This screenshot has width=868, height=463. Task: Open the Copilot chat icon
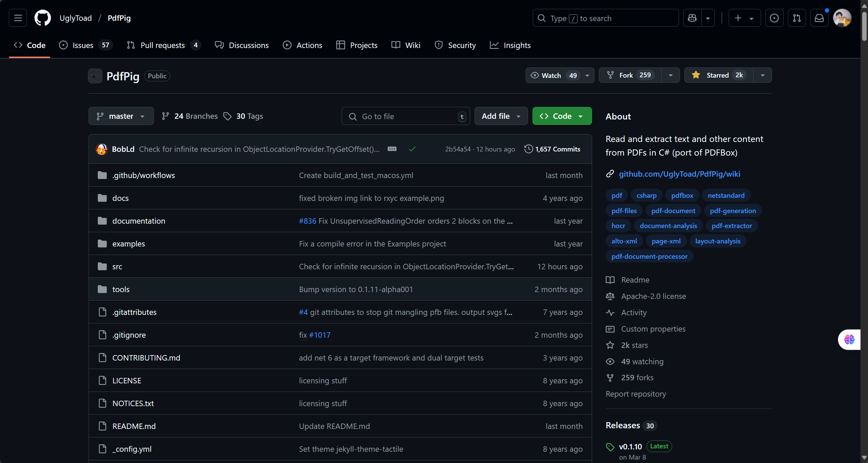pyautogui.click(x=692, y=18)
